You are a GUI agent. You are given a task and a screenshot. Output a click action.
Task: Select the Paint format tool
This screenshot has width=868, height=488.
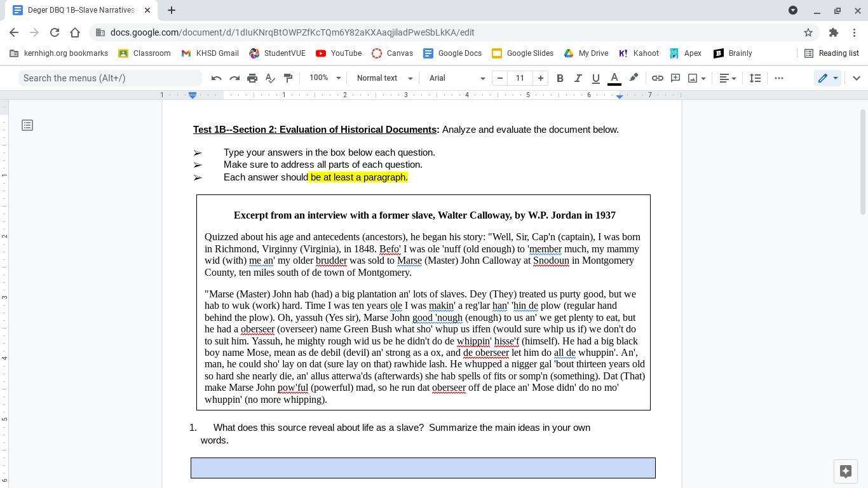point(288,78)
